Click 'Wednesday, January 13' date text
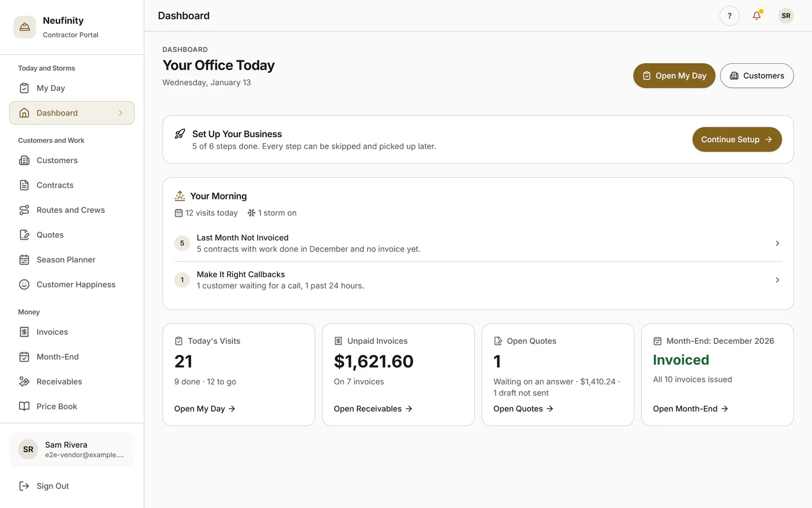 click(206, 82)
